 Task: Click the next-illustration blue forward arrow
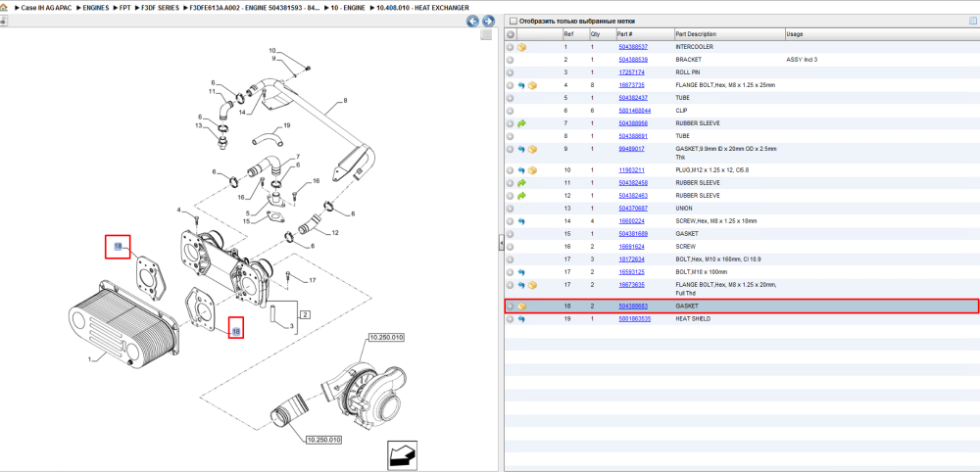coord(488,21)
